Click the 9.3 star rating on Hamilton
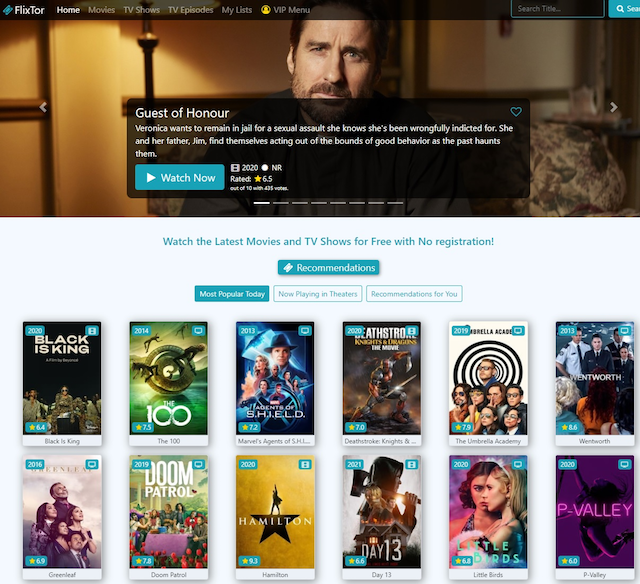Image resolution: width=640 pixels, height=584 pixels. pos(249,561)
